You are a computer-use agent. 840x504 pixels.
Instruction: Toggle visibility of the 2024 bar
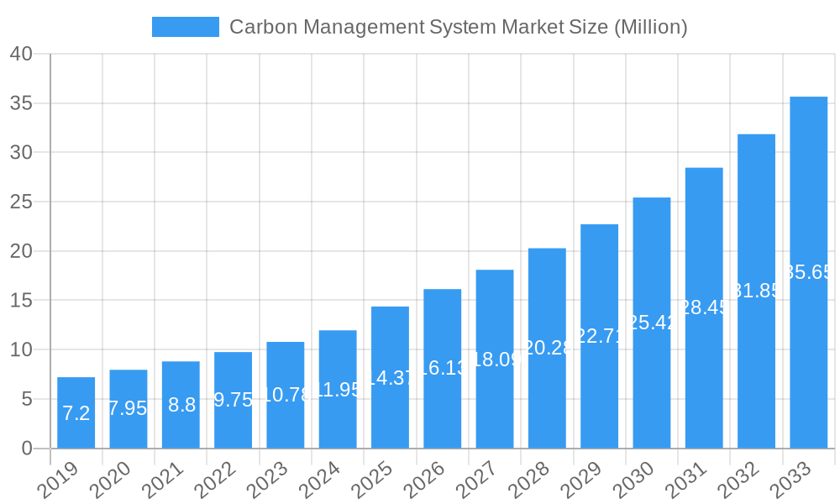point(338,386)
